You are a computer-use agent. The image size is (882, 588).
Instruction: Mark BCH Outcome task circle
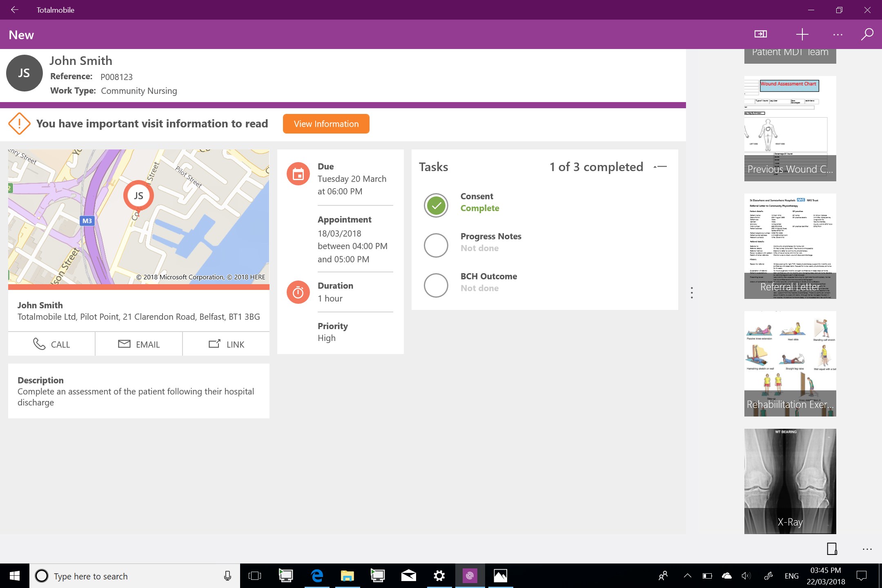(x=436, y=285)
